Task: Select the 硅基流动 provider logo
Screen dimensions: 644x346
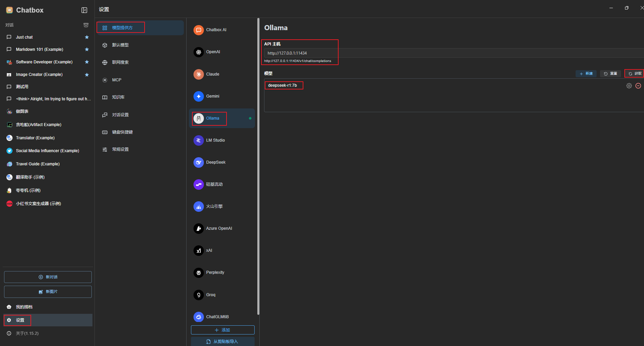Action: click(199, 184)
